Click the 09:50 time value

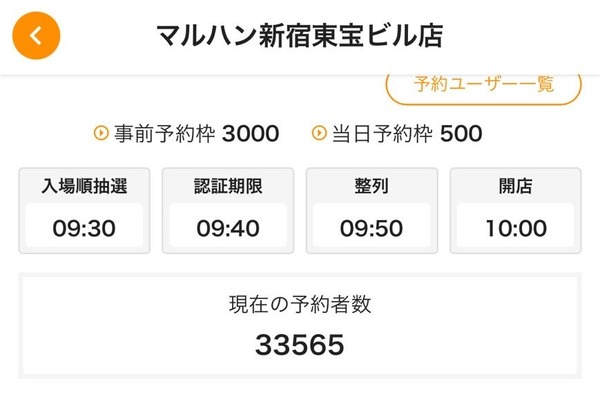(x=372, y=228)
